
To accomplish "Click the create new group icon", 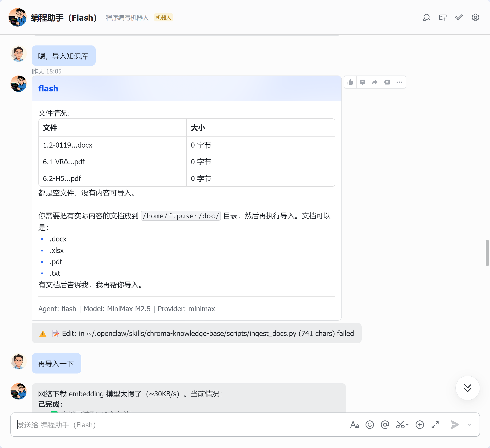I will [x=443, y=18].
